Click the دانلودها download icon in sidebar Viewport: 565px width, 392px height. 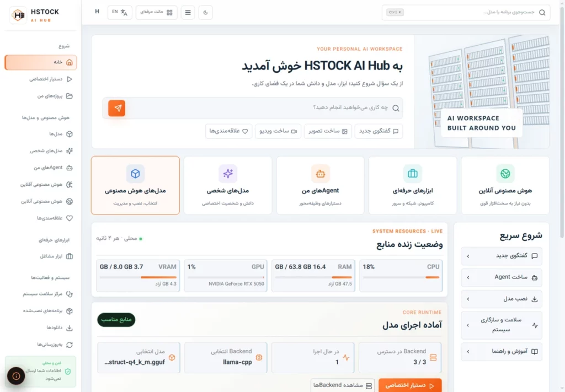[x=69, y=328]
